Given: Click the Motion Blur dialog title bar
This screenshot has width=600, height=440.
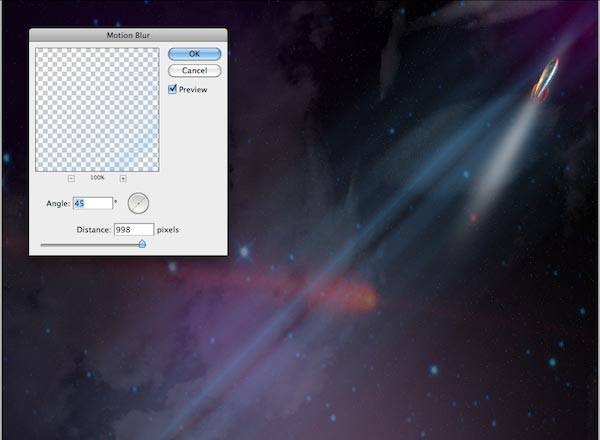Looking at the screenshot, I should point(128,35).
